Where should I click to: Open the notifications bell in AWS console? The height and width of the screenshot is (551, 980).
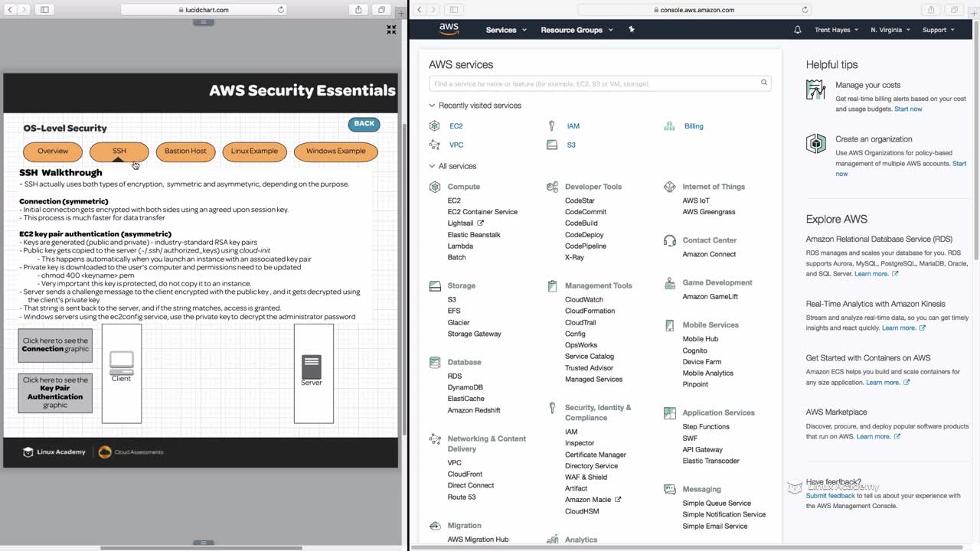coord(798,30)
